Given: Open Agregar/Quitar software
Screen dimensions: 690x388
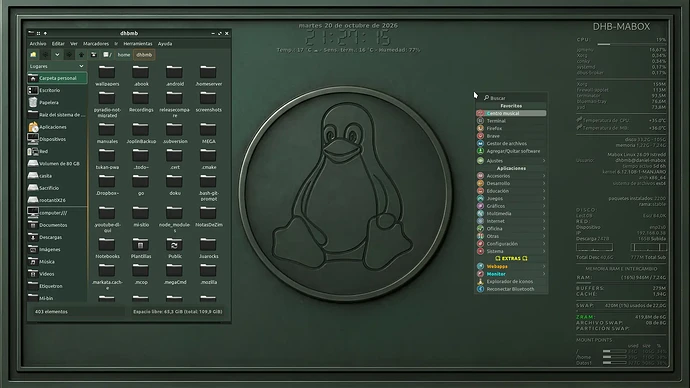Looking at the screenshot, I should [x=511, y=151].
